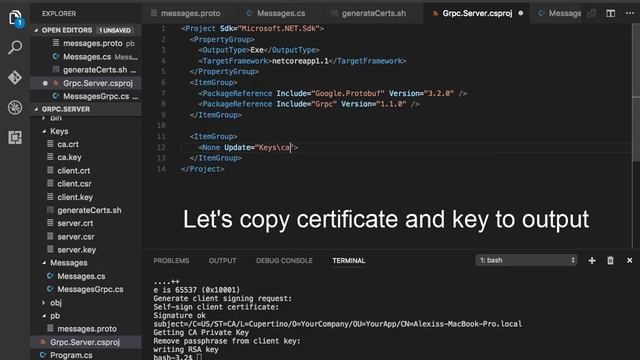Open the Source Control git view
Screen dimensions: 640x360
pyautogui.click(x=15, y=77)
